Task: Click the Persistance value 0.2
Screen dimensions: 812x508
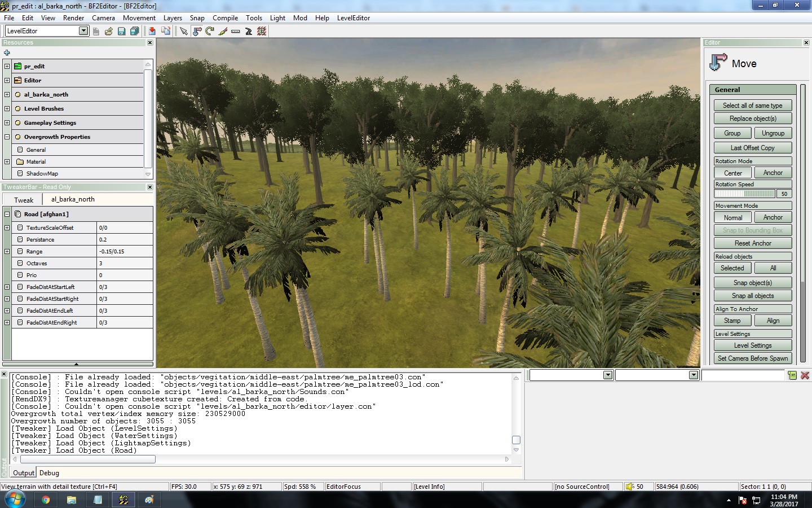Action: tap(124, 239)
